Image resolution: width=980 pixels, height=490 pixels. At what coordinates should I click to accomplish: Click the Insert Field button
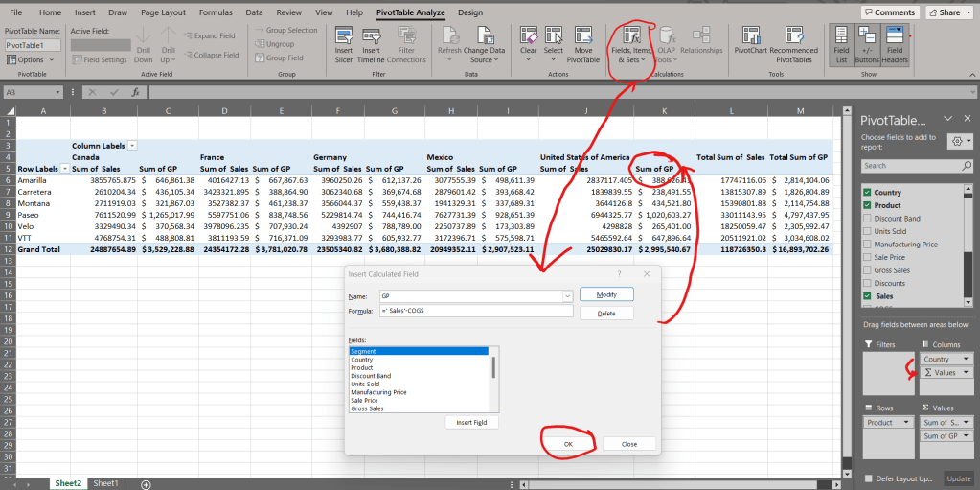[472, 423]
